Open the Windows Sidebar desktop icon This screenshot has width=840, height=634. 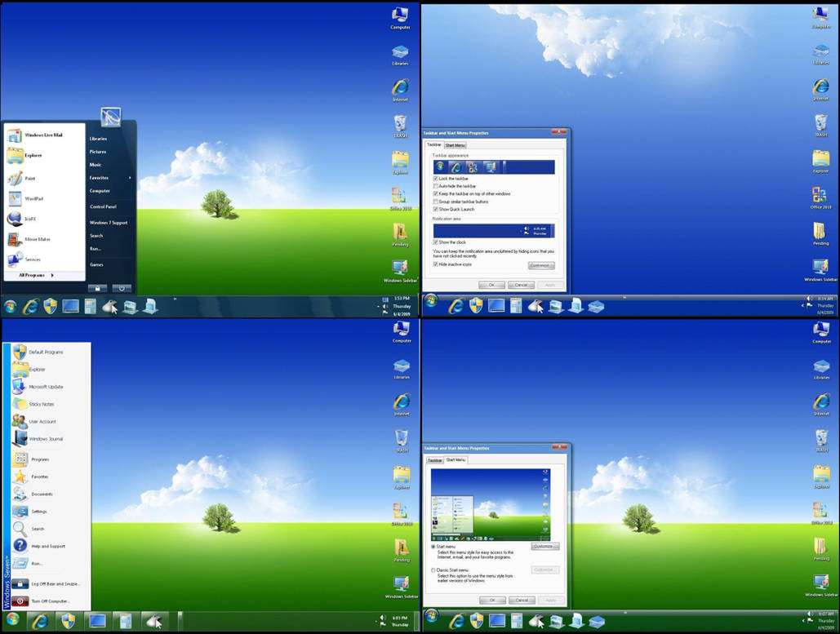click(x=401, y=267)
